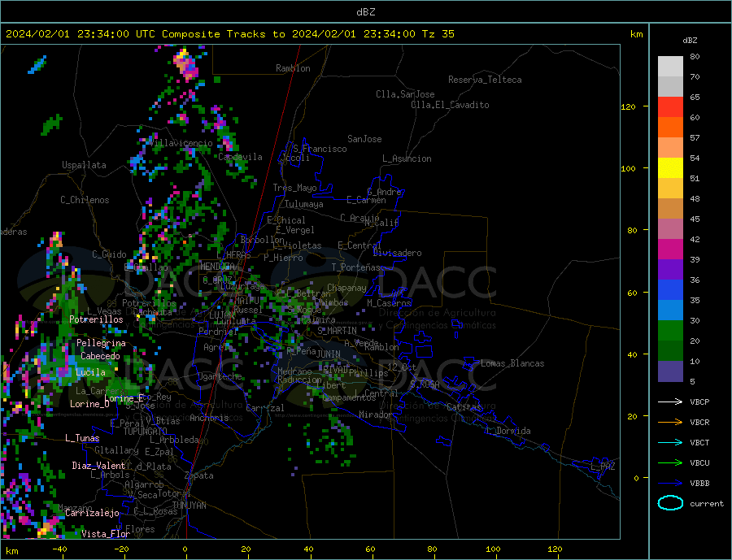732x560 pixels.
Task: Click the green VBCU arrow legend icon
Action: click(x=670, y=463)
